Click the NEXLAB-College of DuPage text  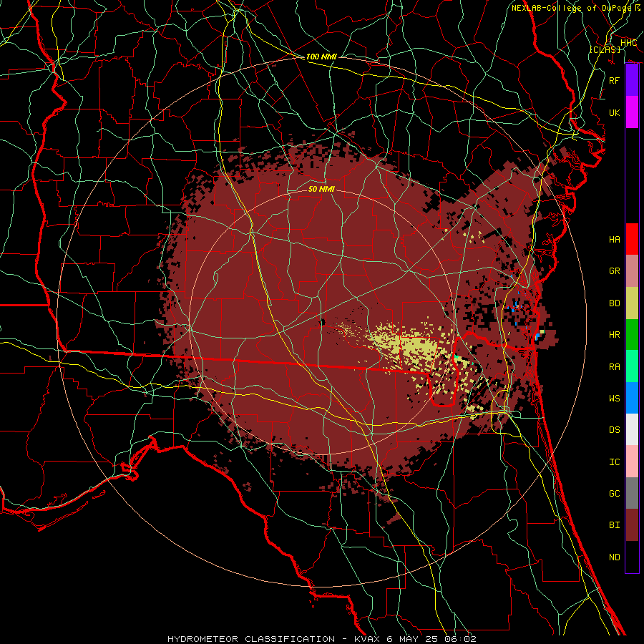tap(571, 8)
